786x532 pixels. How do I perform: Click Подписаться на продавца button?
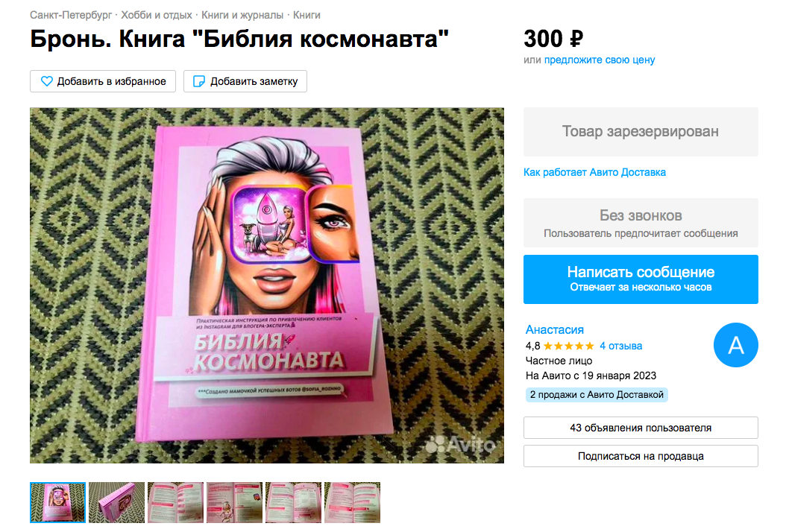641,456
